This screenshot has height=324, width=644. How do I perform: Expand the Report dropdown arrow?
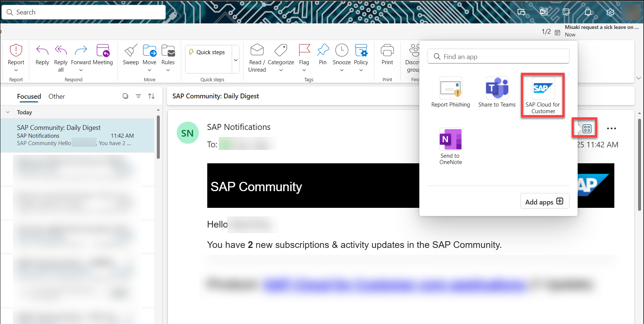point(16,70)
